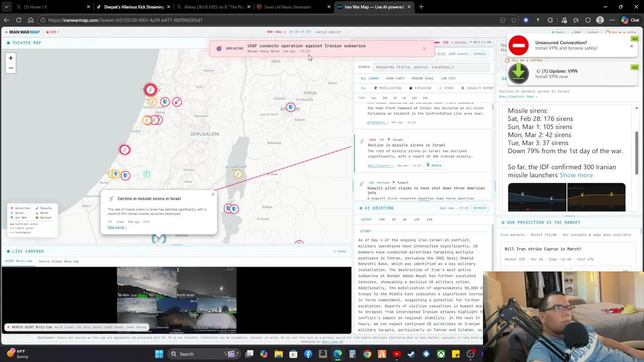Click the map marker near Jerusalem top-left red circle
This screenshot has height=362, width=644.
(x=150, y=89)
